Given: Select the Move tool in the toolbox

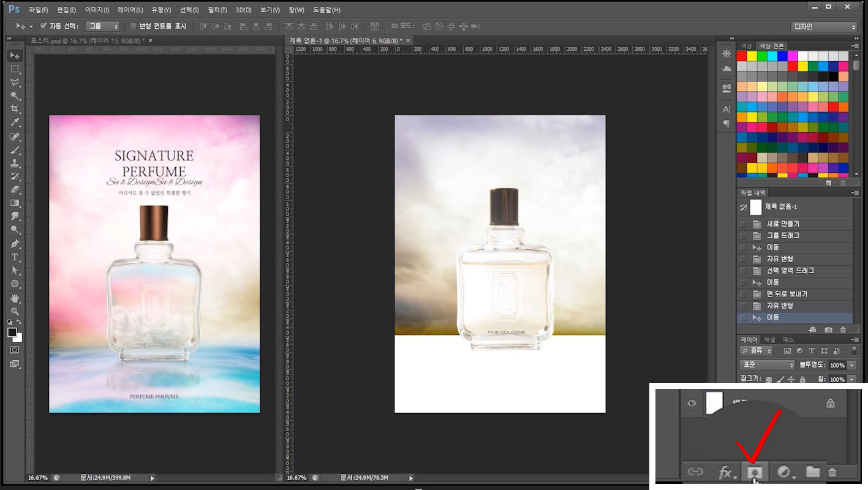Looking at the screenshot, I should tap(15, 56).
